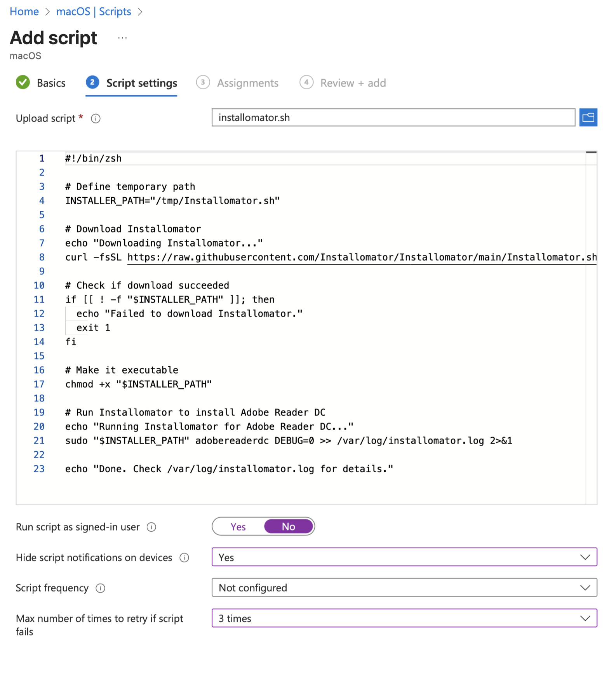Open the Max number of retries dropdown
The height and width of the screenshot is (675, 616).
point(404,618)
